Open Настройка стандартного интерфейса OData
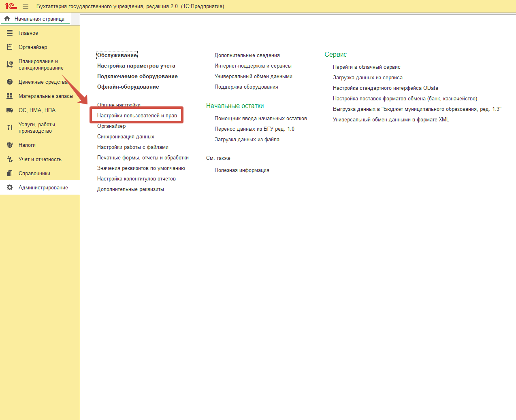This screenshot has width=516, height=420. (386, 88)
